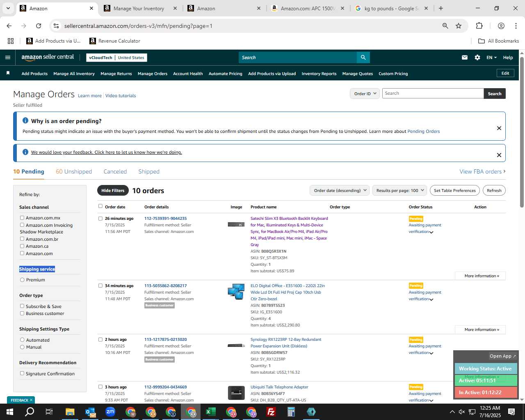Click the zoom magnifier icon in address bar
This screenshot has width=525, height=420.
445,26
